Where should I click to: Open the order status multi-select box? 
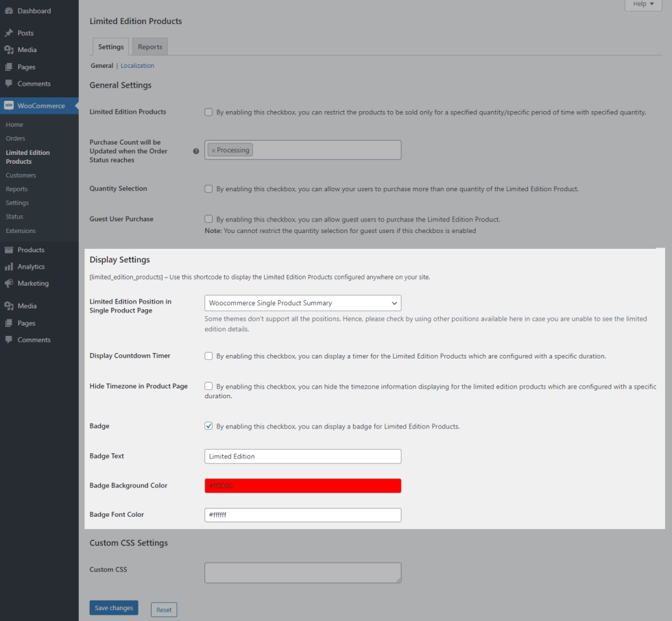(302, 150)
